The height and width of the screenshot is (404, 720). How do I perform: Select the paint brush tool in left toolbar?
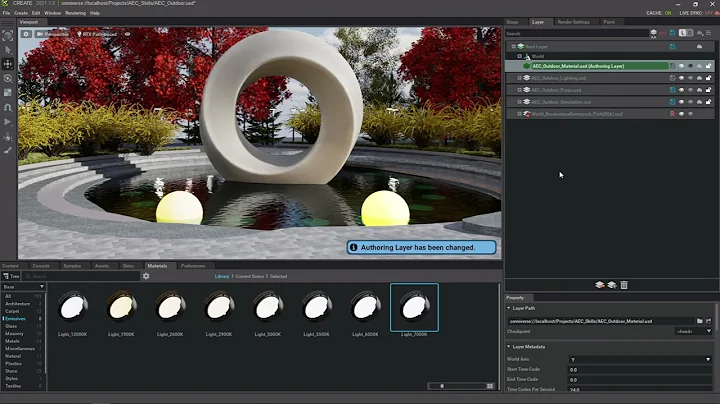coord(8,151)
